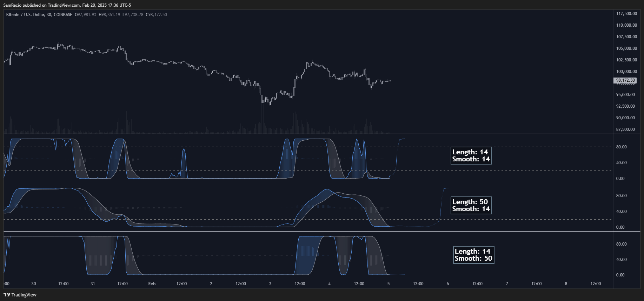
Task: Click 40.00 on the Length 50 Smooth 14 pane axis
Action: [621, 212]
